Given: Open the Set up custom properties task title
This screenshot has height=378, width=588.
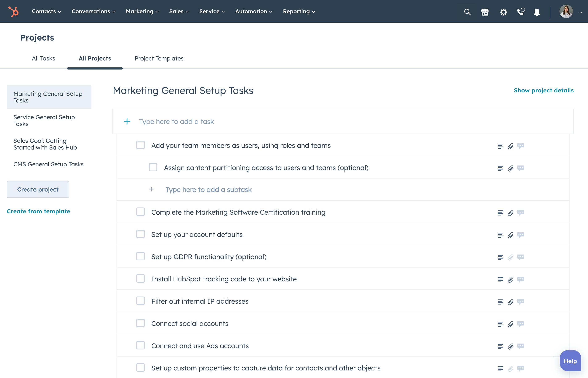Looking at the screenshot, I should coord(266,368).
